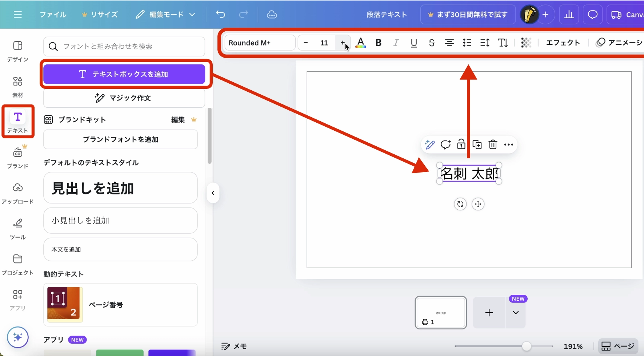This screenshot has width=644, height=356.
Task: Click テキストボックスを追加 button
Action: tap(124, 74)
